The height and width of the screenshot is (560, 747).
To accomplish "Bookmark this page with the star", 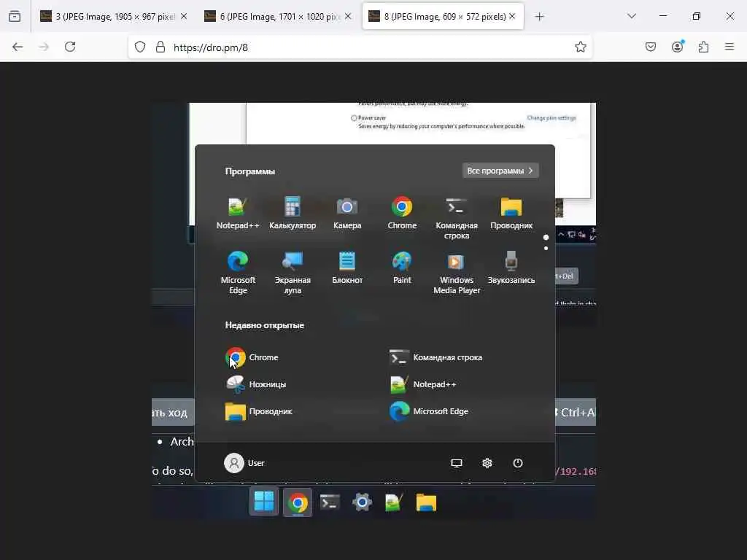I will tap(580, 47).
